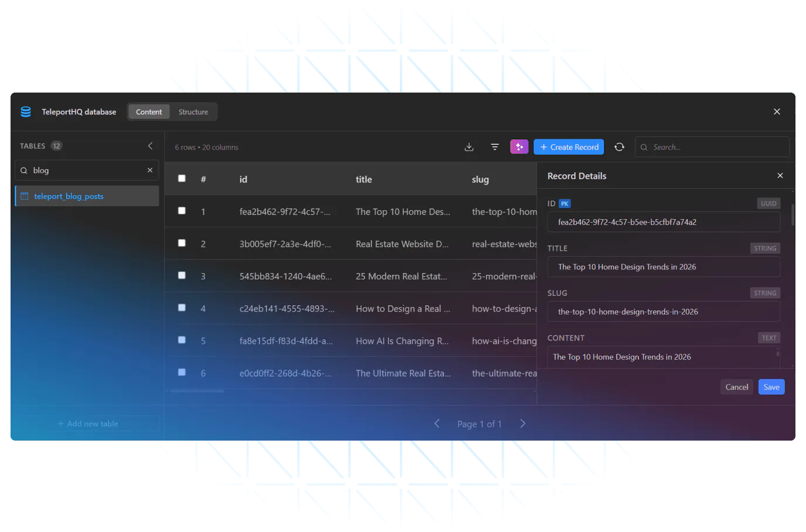Image resolution: width=806 pixels, height=532 pixels.
Task: Click the TeleportHQ database logo icon
Action: 26,111
